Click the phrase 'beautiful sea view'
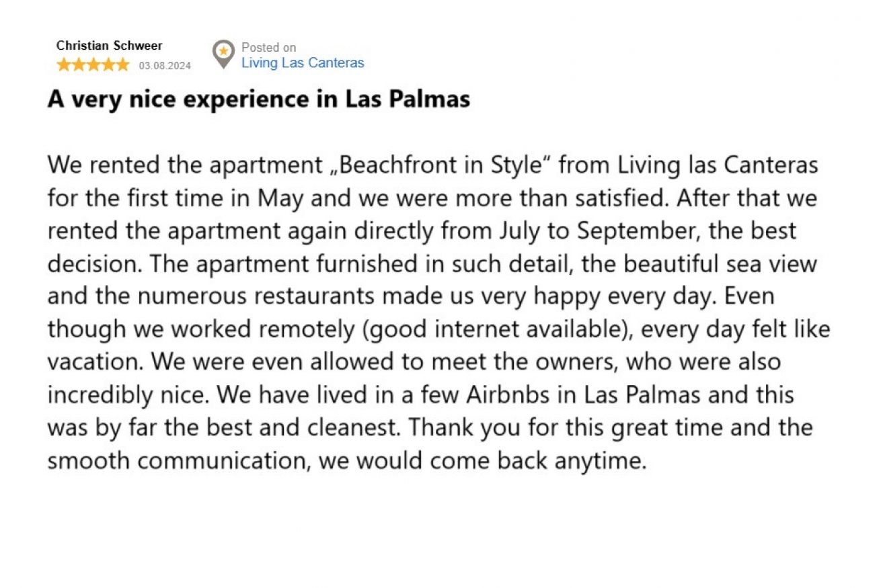The width and height of the screenshot is (881, 588). coord(720,263)
